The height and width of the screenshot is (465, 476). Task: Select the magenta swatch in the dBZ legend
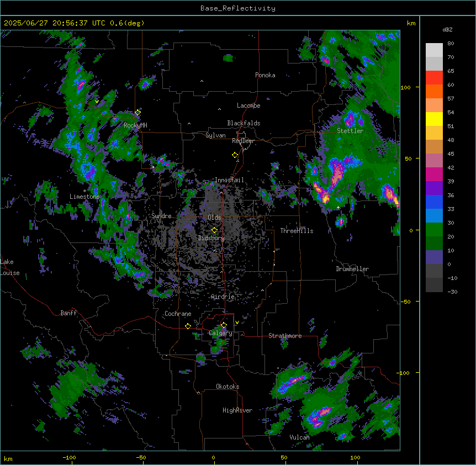tap(434, 174)
